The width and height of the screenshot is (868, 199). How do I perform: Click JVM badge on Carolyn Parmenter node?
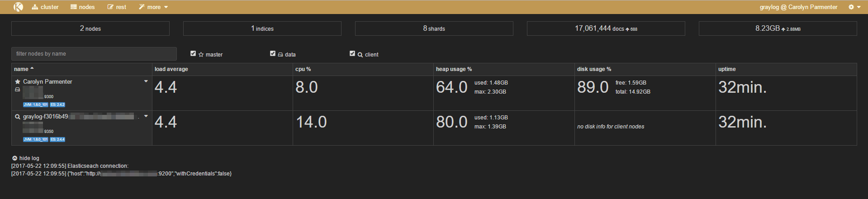[x=36, y=104]
